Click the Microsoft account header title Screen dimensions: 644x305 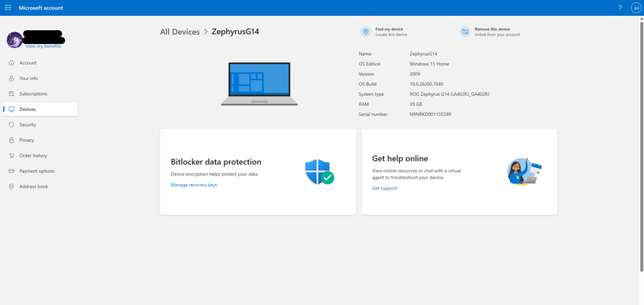(41, 8)
